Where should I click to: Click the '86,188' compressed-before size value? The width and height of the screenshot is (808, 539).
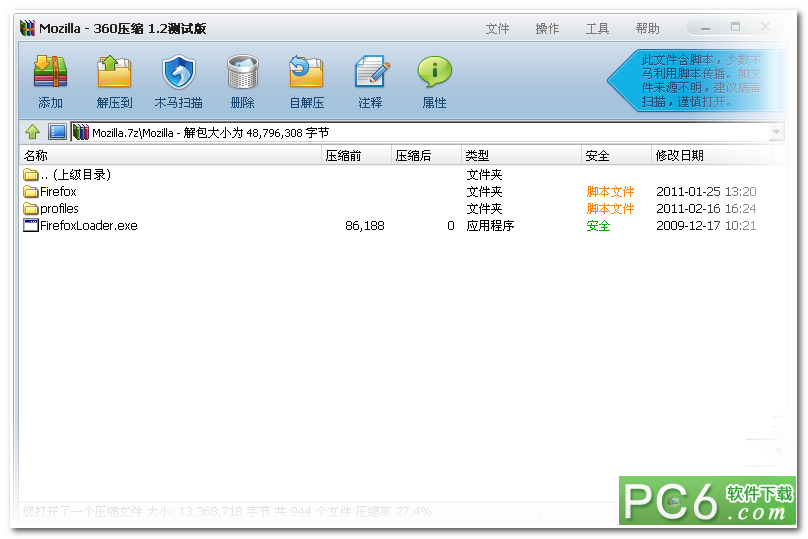tap(365, 226)
